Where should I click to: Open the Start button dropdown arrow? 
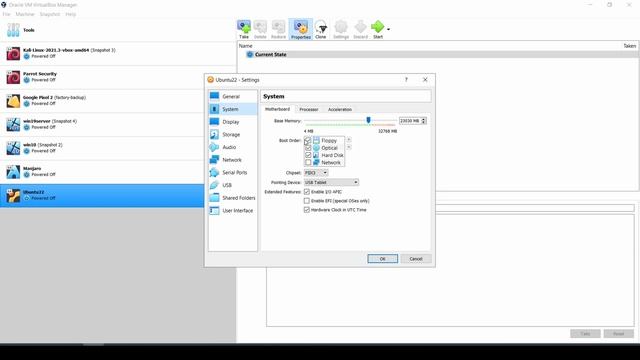388,29
